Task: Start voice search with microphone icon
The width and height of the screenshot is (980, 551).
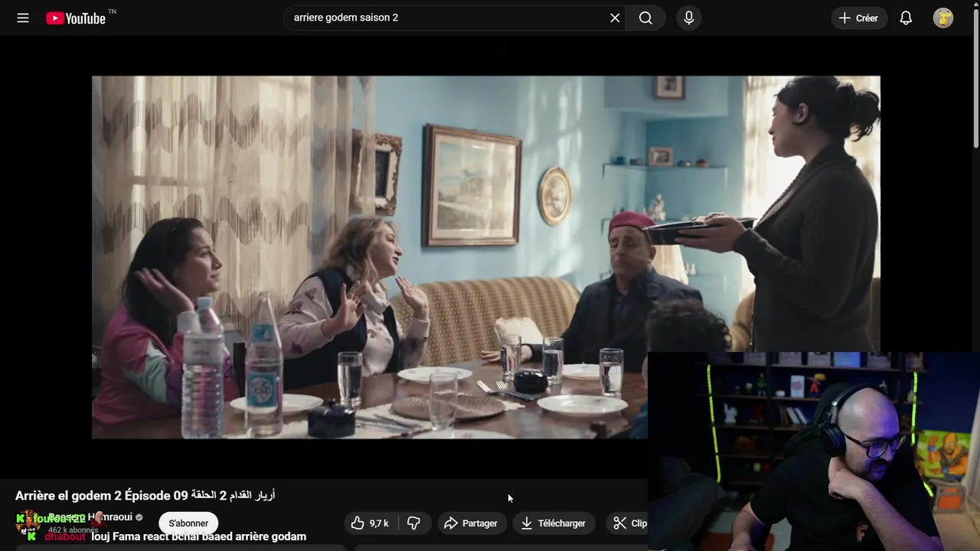Action: [689, 18]
